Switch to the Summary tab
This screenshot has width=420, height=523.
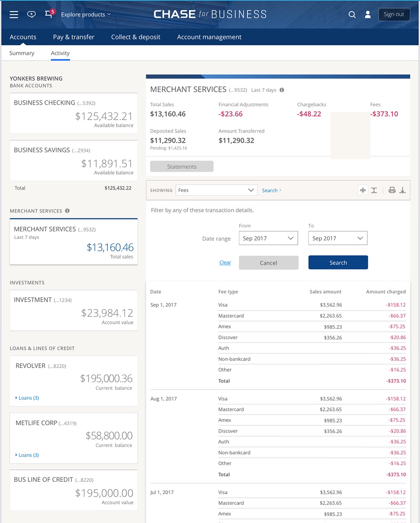coord(22,53)
